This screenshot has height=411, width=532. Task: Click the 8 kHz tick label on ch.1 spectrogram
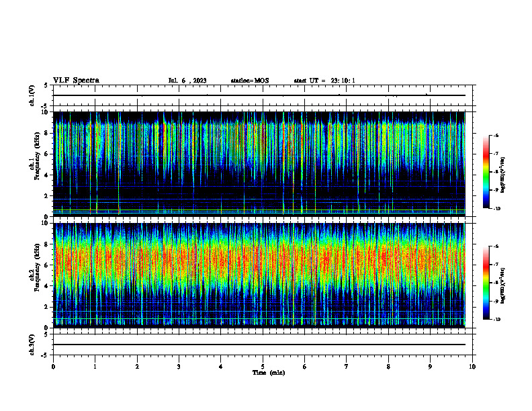(x=47, y=133)
